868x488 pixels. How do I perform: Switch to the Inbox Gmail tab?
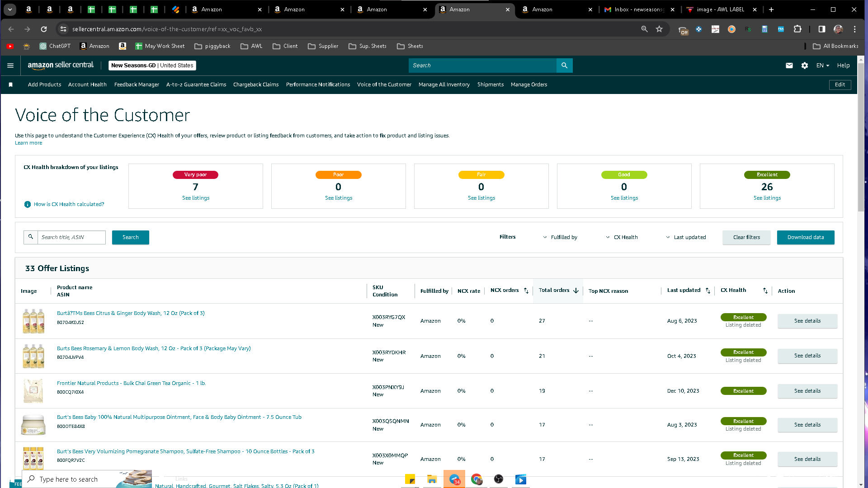tap(639, 9)
